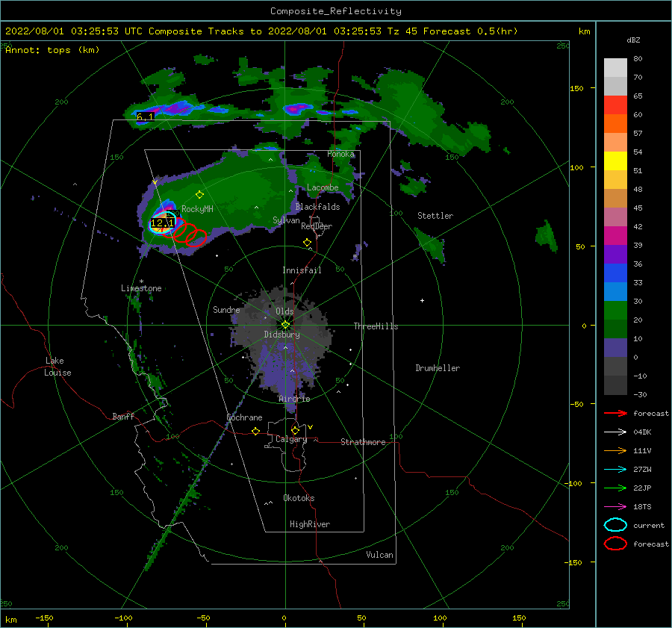
Task: Click the HighRiver city label
Action: click(x=310, y=524)
